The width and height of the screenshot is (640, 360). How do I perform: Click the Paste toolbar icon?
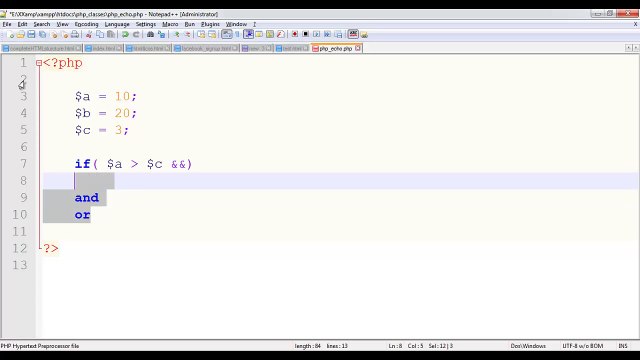click(x=111, y=35)
